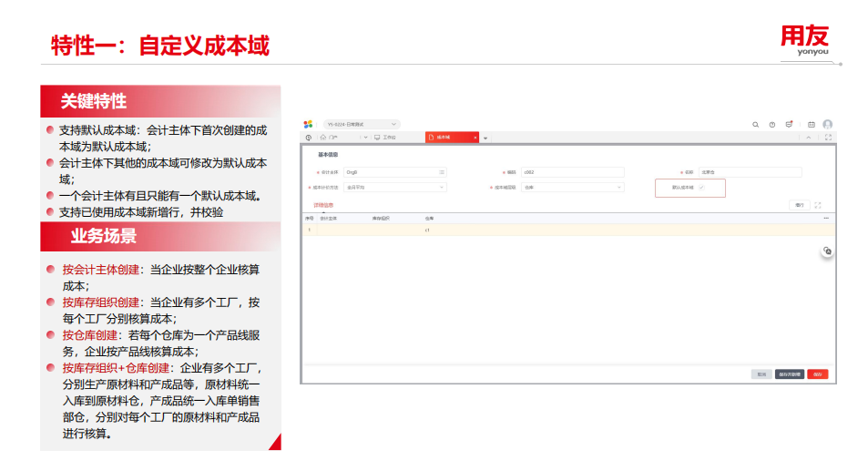
Task: Open the 成本计价方法 dropdown
Action: (396, 188)
